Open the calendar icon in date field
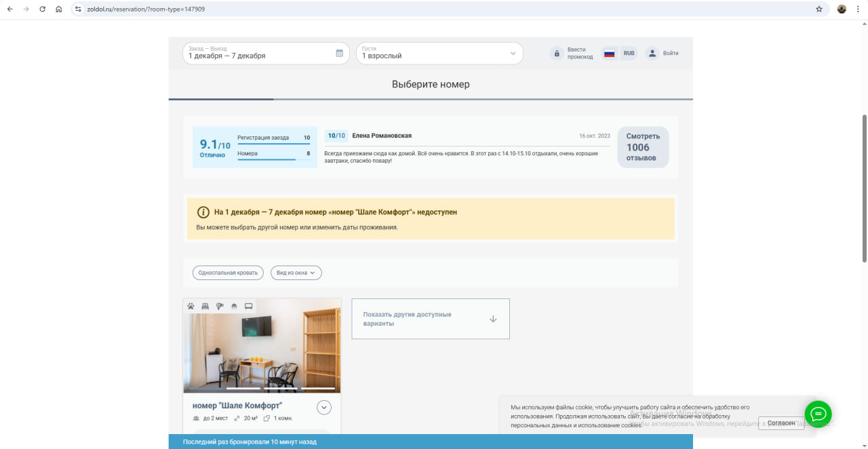Image resolution: width=868 pixels, height=449 pixels. (340, 54)
